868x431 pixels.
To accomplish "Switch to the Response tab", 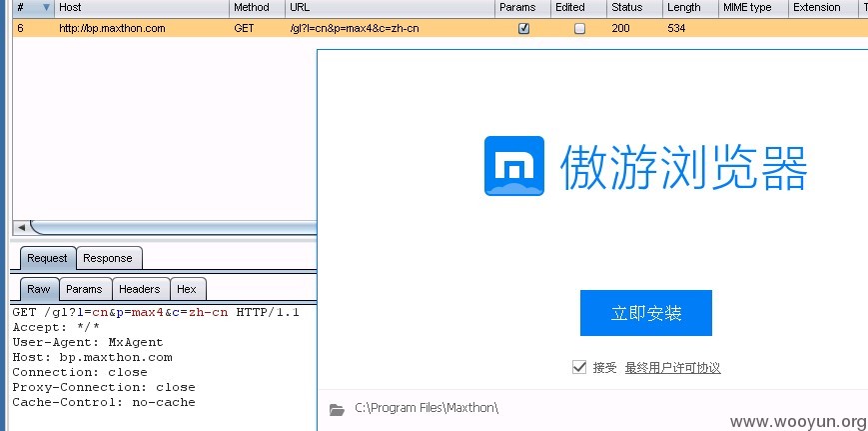I will [x=108, y=258].
